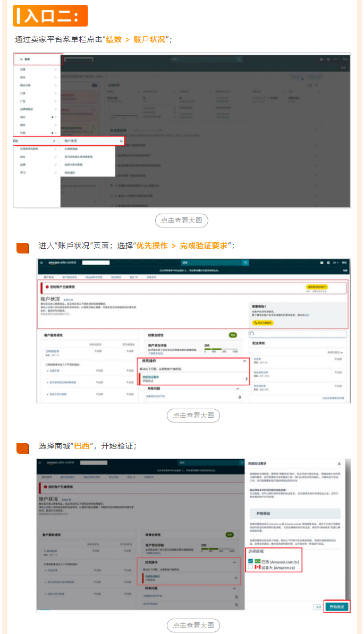
Task: Click the search magnifier in second screenshot header
Action: click(246, 263)
